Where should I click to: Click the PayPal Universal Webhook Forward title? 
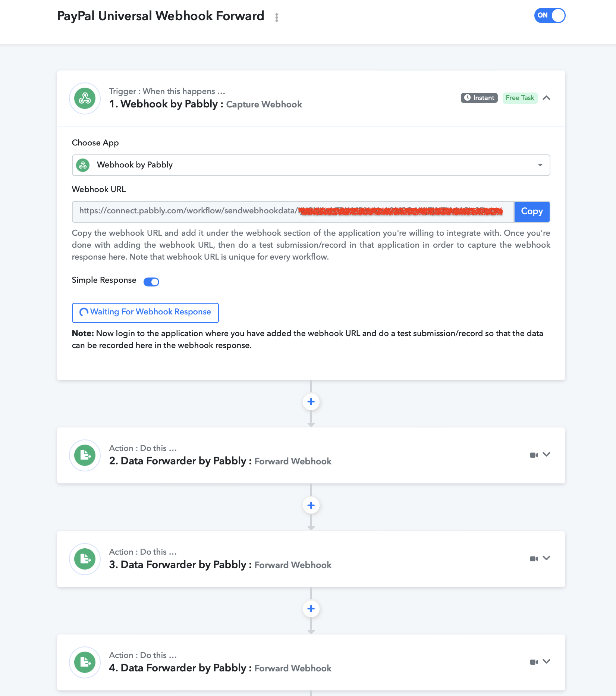pos(161,16)
